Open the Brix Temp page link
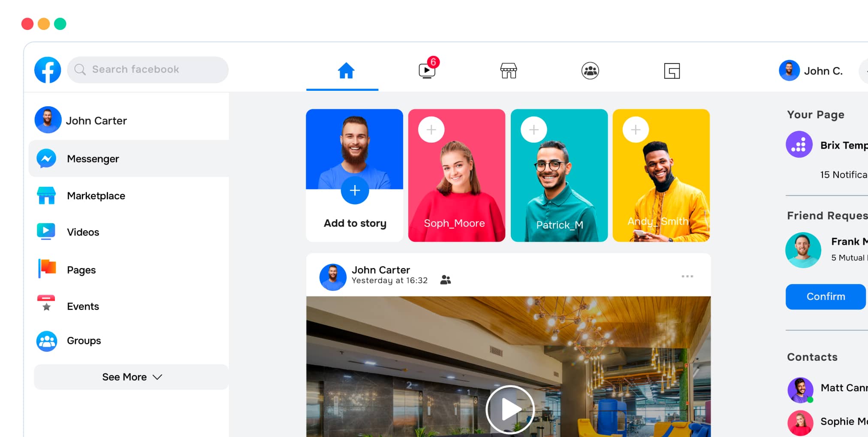Screen dimensions: 868x437 pyautogui.click(x=844, y=145)
